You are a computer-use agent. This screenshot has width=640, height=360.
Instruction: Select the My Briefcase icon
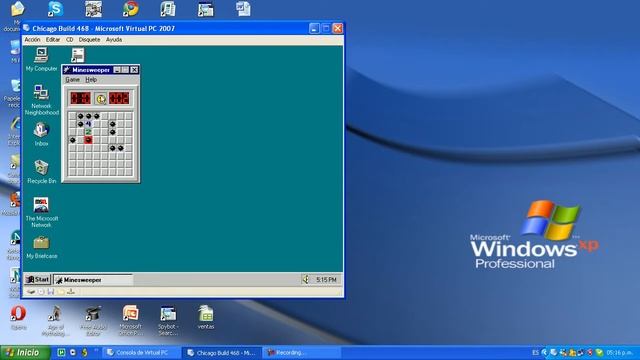pos(41,247)
